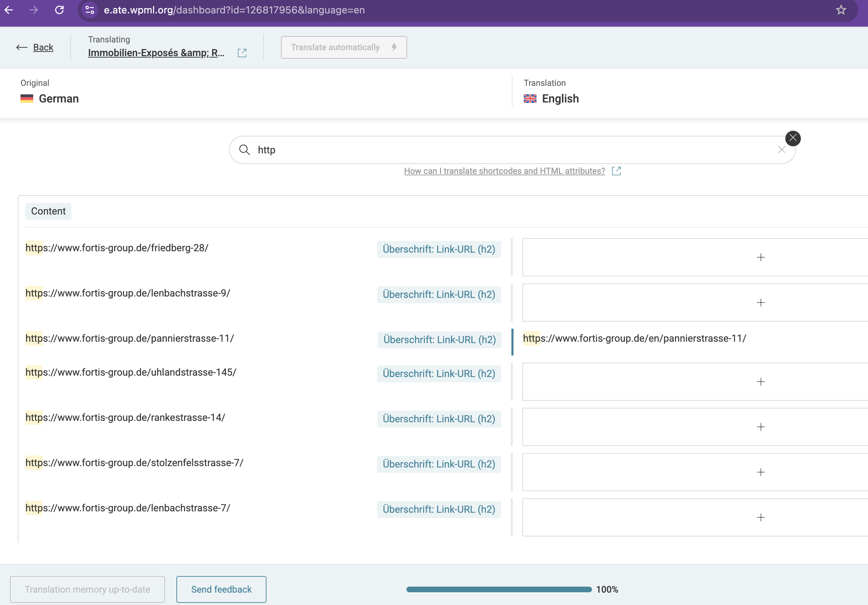868x605 pixels.
Task: Click the UK flag icon
Action: coord(530,99)
